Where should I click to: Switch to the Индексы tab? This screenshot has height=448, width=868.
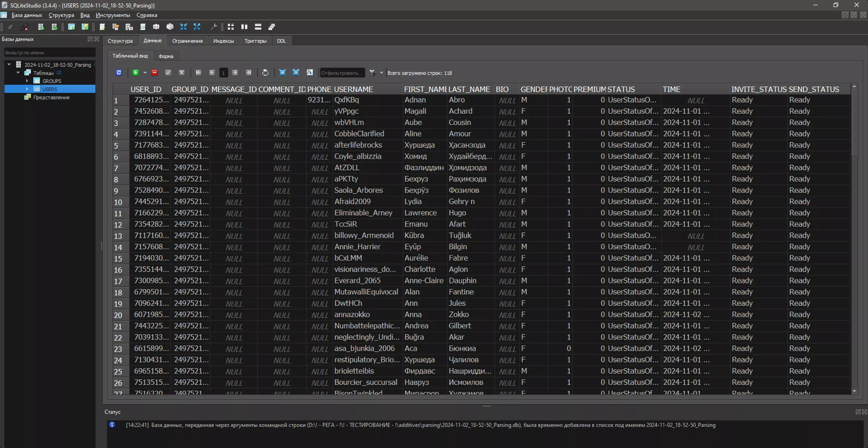tap(223, 41)
